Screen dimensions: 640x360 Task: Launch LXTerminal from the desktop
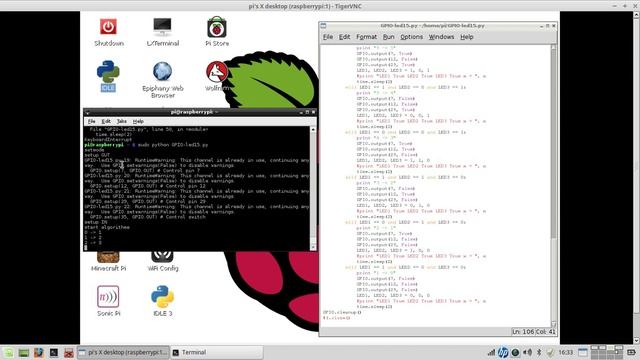coord(162,32)
